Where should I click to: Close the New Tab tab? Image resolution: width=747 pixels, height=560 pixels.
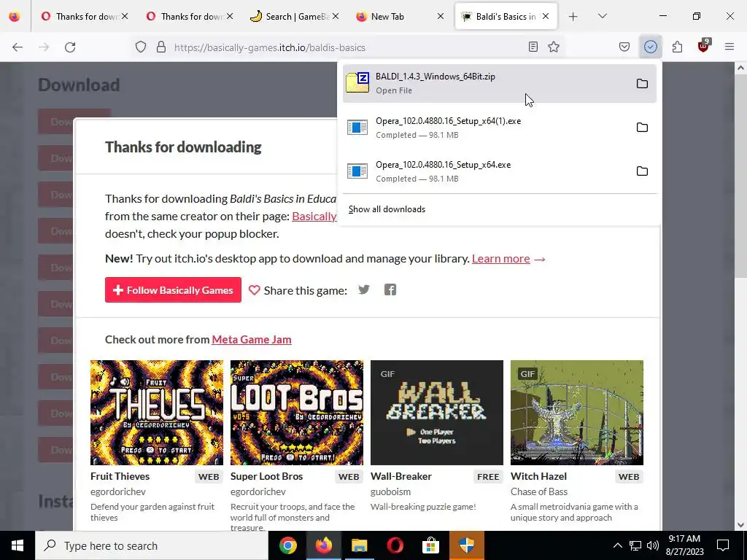pos(441,16)
